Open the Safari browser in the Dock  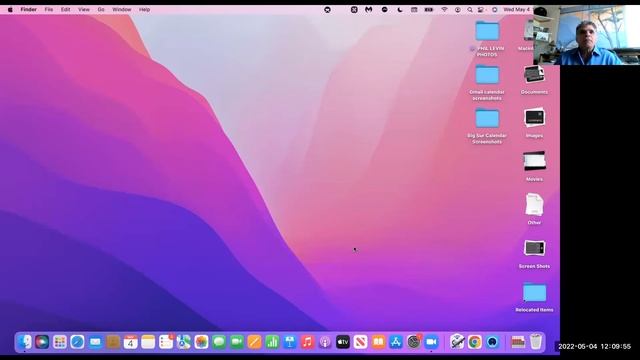click(x=78, y=342)
